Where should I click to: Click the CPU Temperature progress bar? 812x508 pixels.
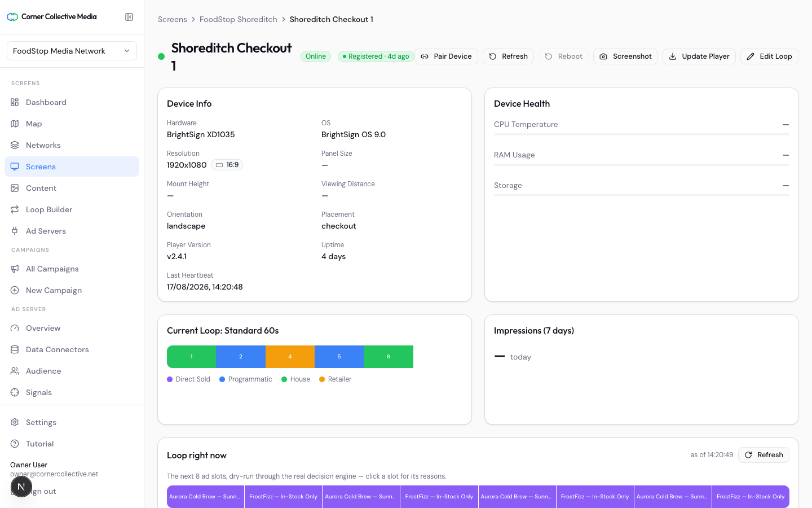[642, 134]
